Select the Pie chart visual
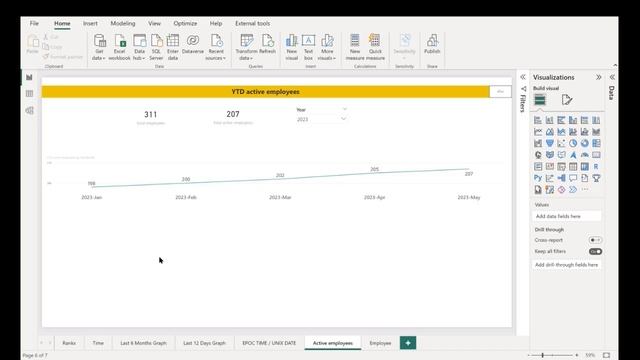Image resolution: width=640 pixels, height=360 pixels. tap(573, 143)
